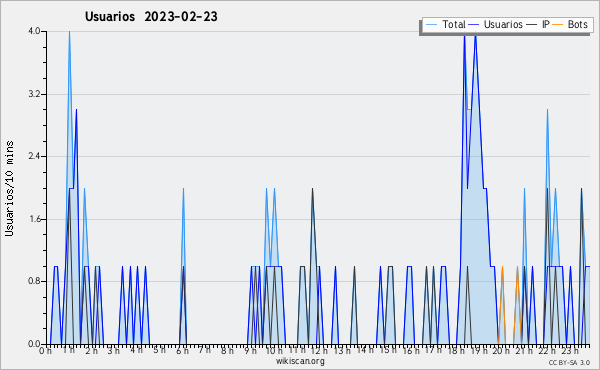Screen dimensions: 600x370
Task: Click the orange Bots legend line
Action: [558, 25]
